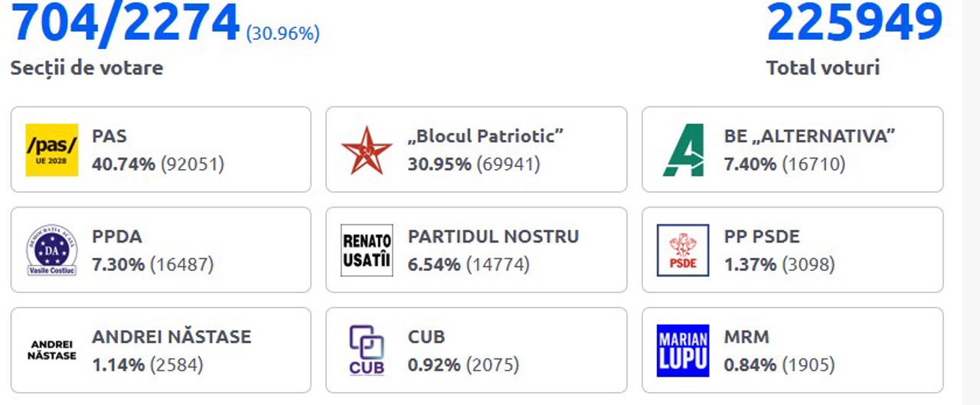This screenshot has height=405, width=980.
Task: Click the 225949 total votes number
Action: click(854, 23)
